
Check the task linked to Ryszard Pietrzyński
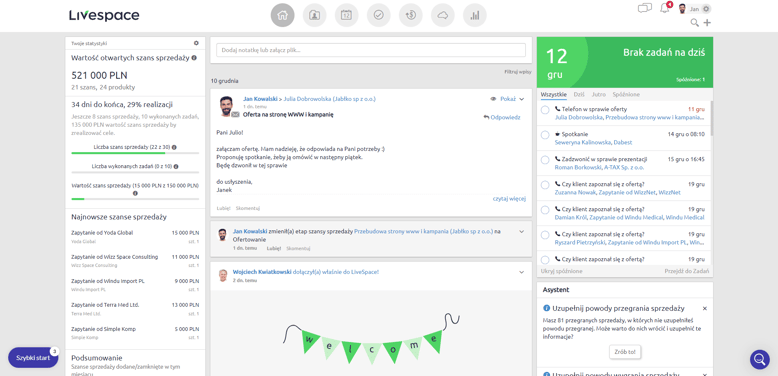[x=545, y=235]
